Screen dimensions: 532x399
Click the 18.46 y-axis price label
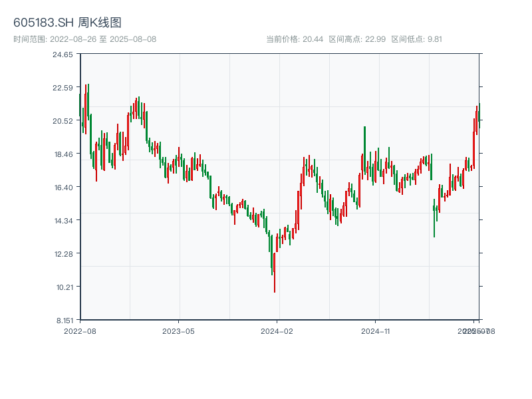pyautogui.click(x=63, y=154)
